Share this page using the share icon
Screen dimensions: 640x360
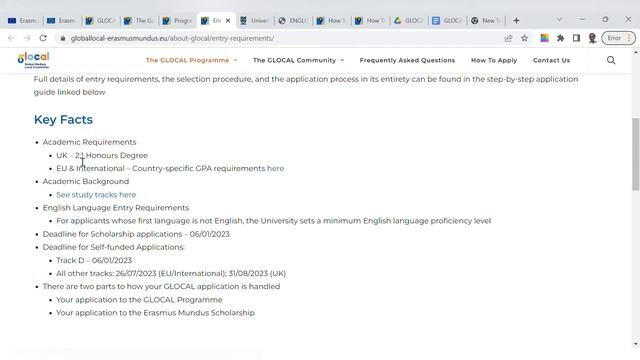[x=508, y=38]
